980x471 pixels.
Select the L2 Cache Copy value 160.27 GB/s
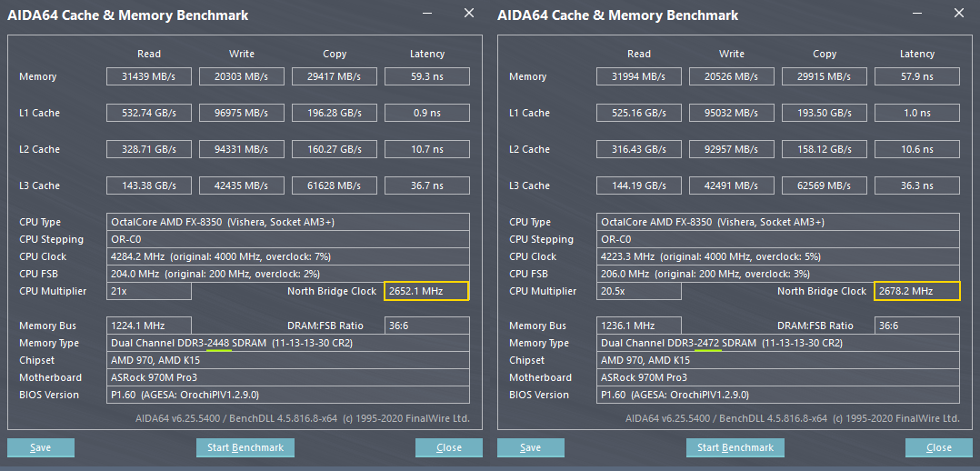pos(334,150)
